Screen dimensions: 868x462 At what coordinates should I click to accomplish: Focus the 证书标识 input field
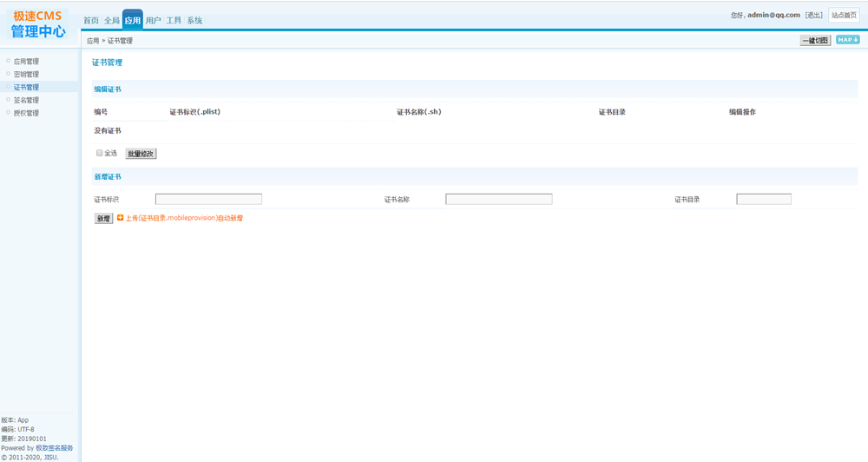pyautogui.click(x=208, y=200)
